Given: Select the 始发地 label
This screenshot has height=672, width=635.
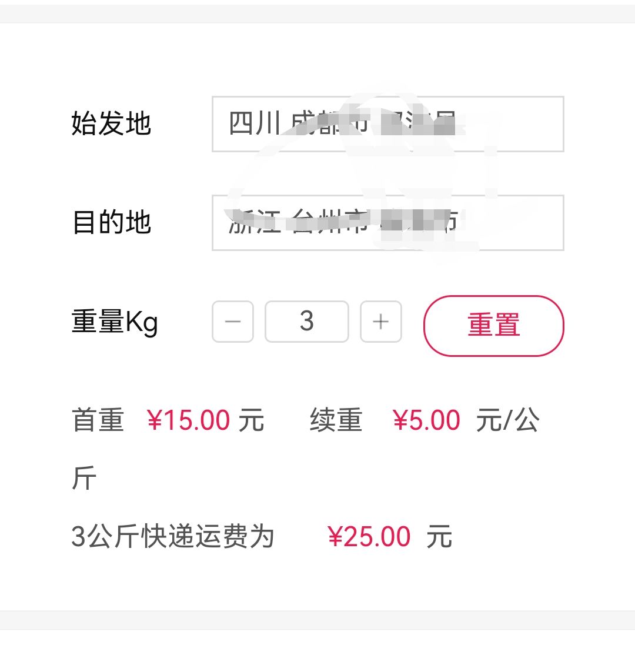Looking at the screenshot, I should 111,124.
